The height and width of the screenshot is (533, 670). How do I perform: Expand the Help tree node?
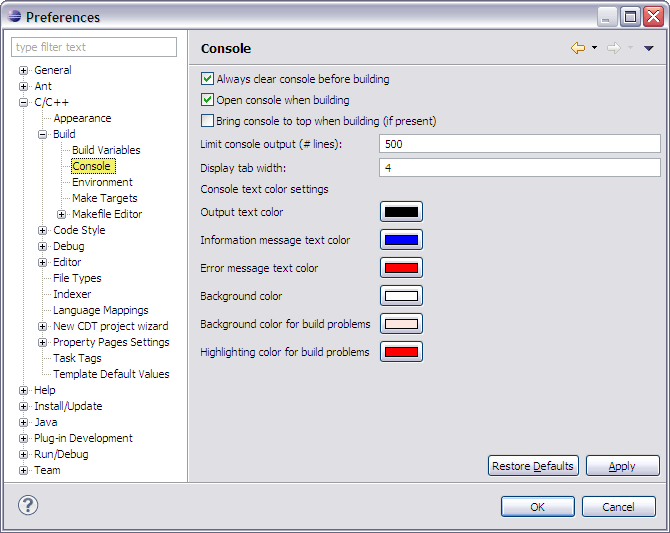[24, 391]
